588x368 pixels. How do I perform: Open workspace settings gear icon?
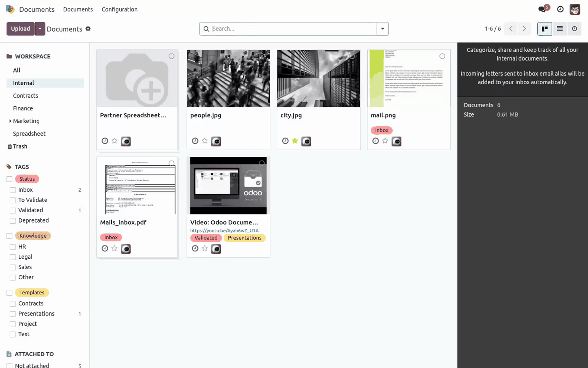pyautogui.click(x=88, y=29)
